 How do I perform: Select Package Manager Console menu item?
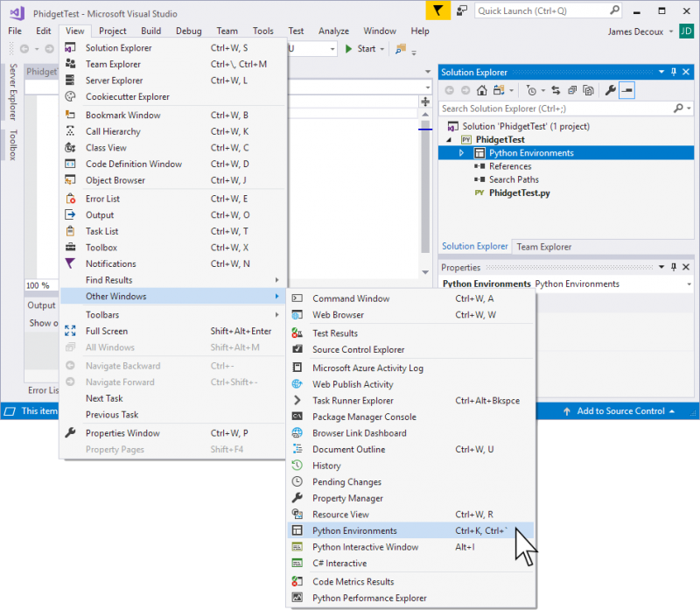click(x=410, y=417)
